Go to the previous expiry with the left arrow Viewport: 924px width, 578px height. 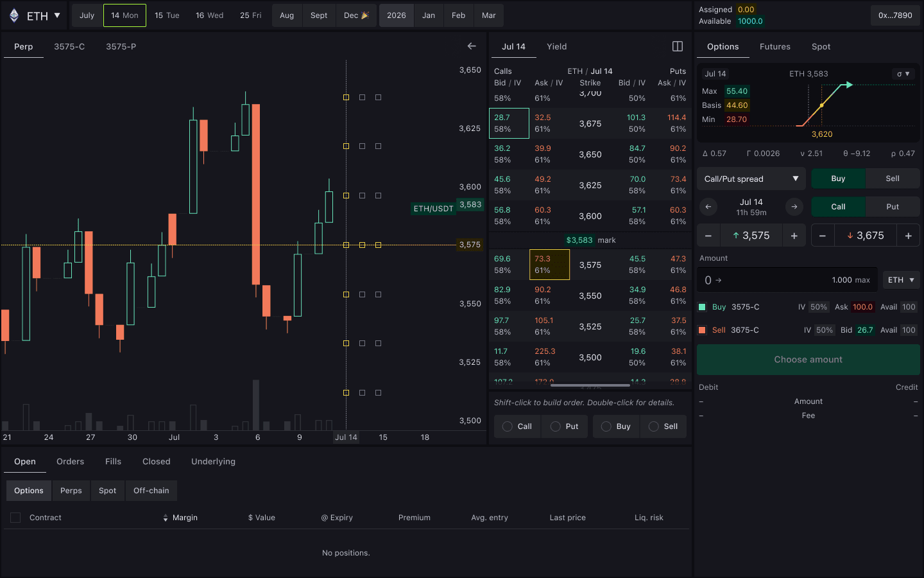point(708,206)
